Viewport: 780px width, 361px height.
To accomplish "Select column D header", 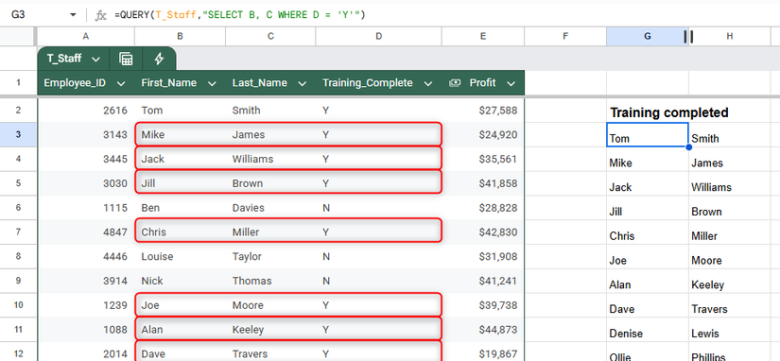I will 379,36.
